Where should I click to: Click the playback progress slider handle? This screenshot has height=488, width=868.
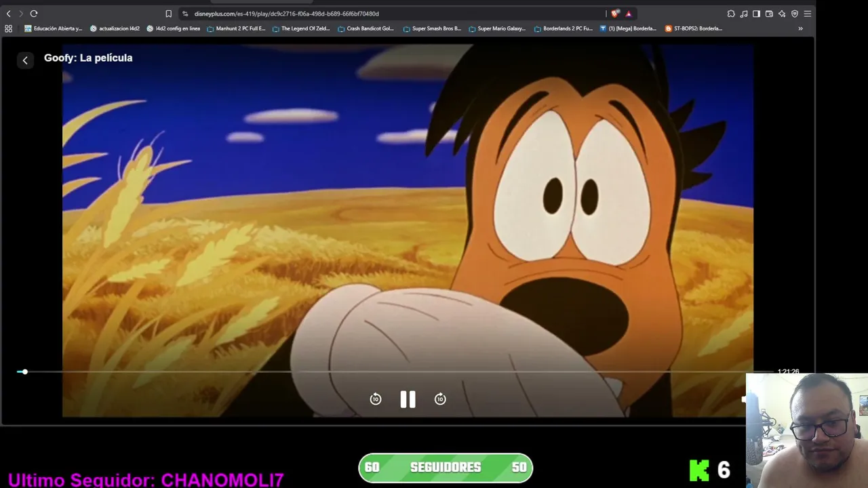coord(24,371)
